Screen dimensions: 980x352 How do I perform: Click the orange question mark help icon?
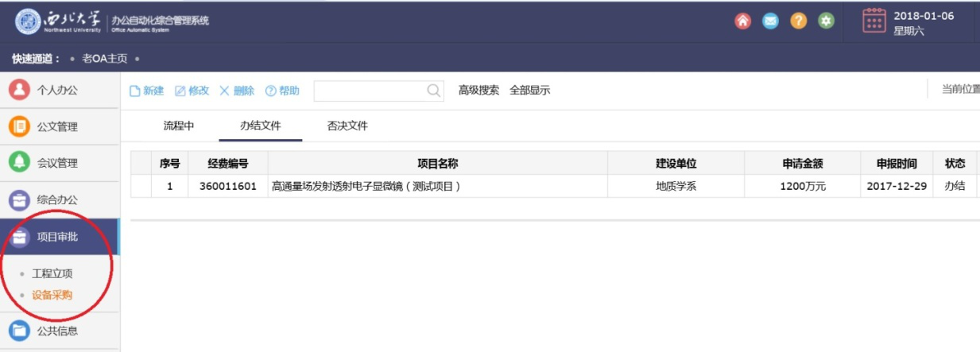(798, 21)
